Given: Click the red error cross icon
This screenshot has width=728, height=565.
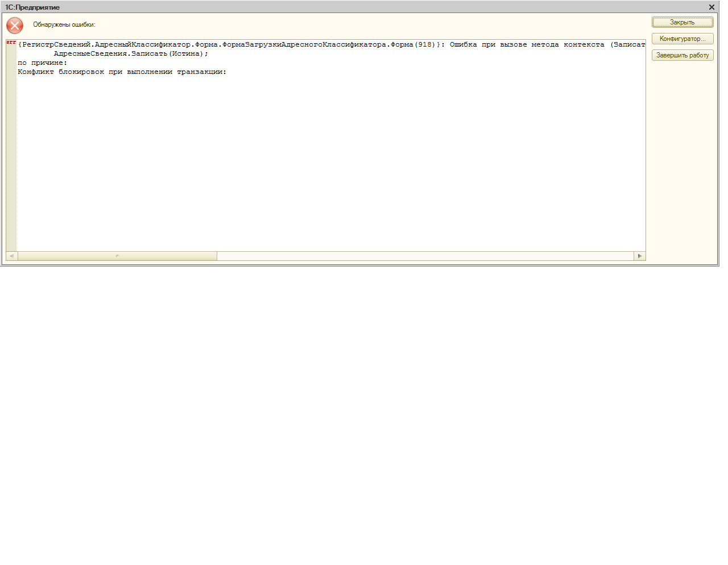Looking at the screenshot, I should 15,25.
